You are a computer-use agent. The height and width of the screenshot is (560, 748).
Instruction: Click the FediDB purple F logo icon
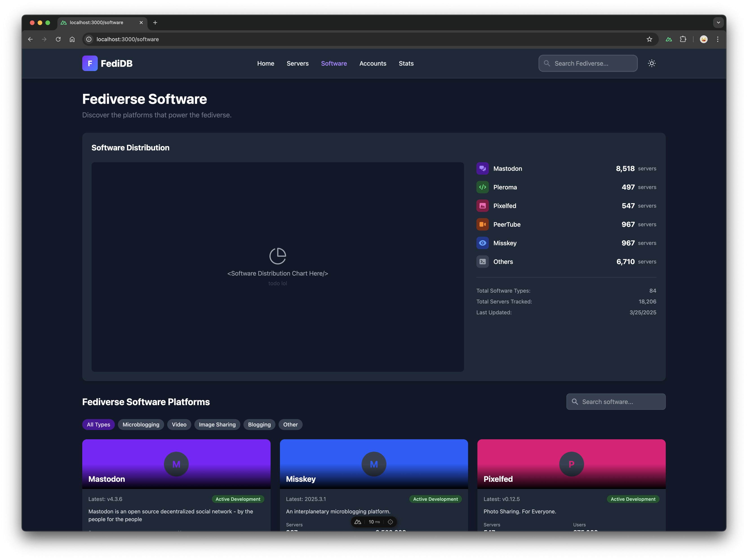90,63
